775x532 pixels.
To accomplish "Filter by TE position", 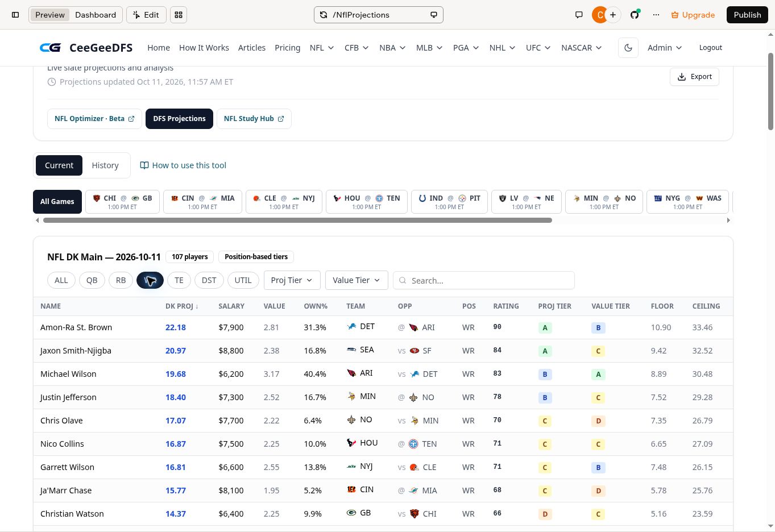I will [179, 280].
